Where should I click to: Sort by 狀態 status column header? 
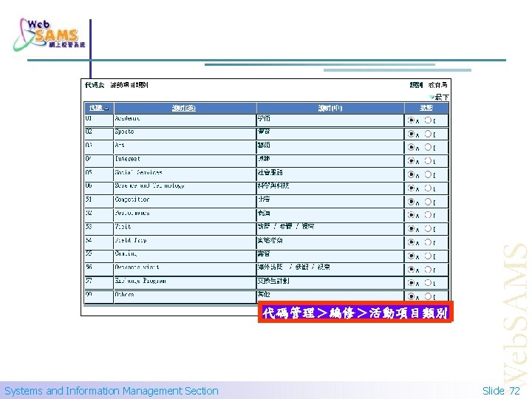pos(426,108)
